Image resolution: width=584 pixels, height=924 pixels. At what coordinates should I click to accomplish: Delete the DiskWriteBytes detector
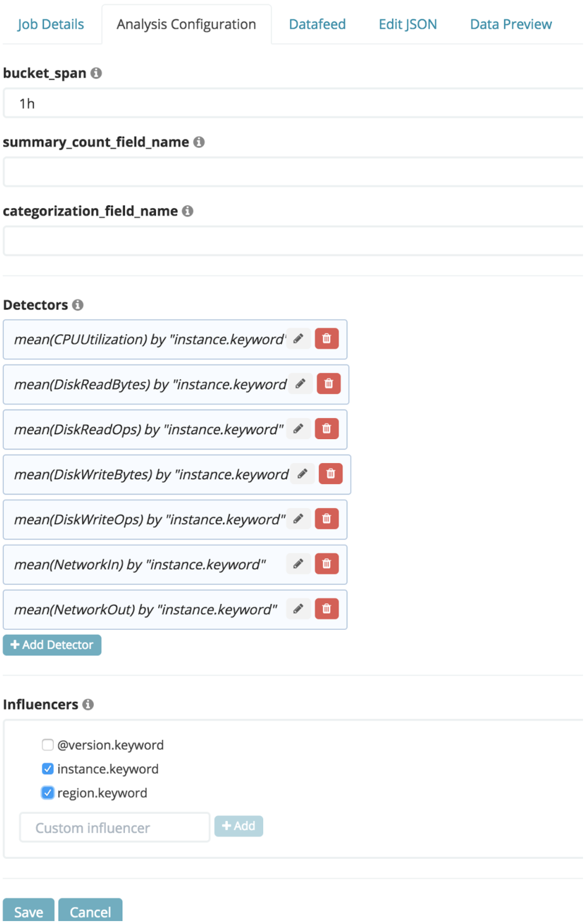[331, 474]
